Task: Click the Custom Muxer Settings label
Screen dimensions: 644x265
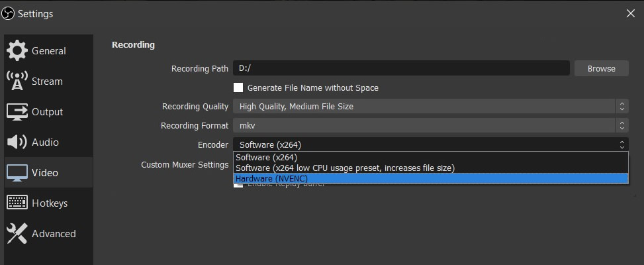Action: (x=185, y=165)
